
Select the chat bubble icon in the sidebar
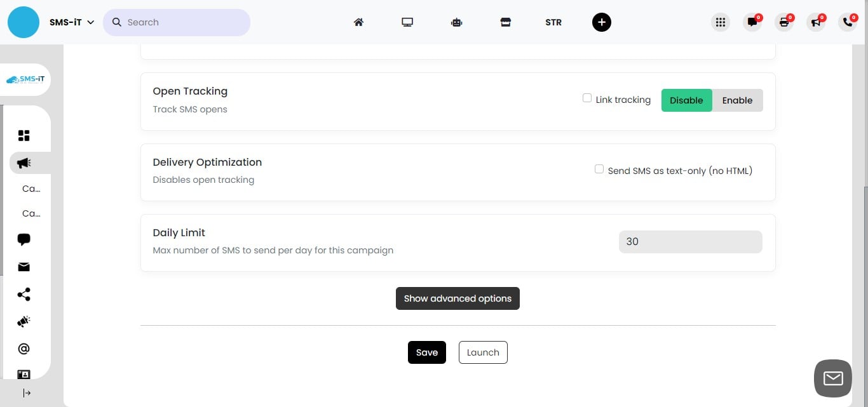coord(24,239)
